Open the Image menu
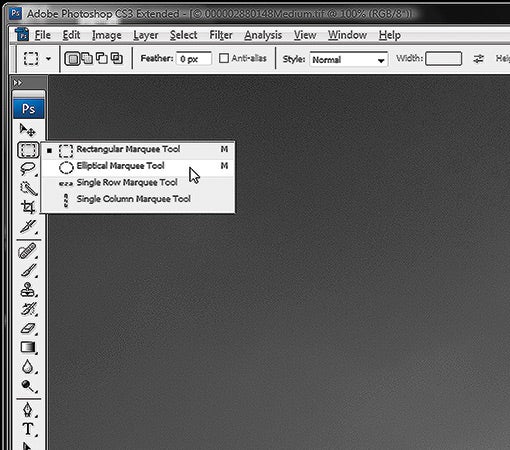Image resolution: width=510 pixels, height=450 pixels. coord(107,35)
